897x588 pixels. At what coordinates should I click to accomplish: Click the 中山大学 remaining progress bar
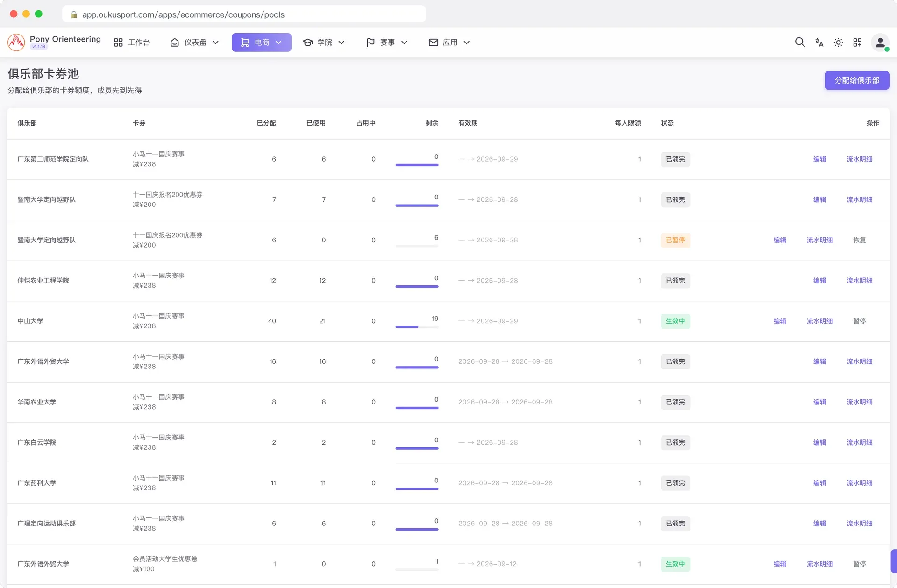pos(417,327)
